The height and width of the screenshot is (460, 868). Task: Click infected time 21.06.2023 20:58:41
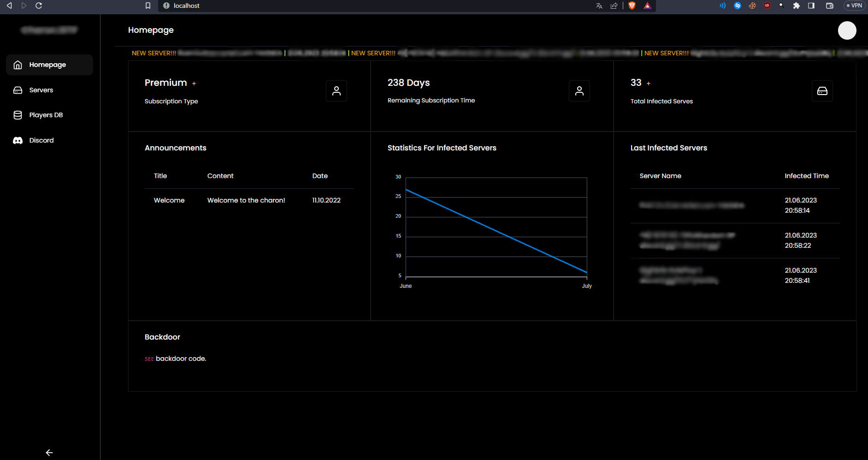point(801,275)
